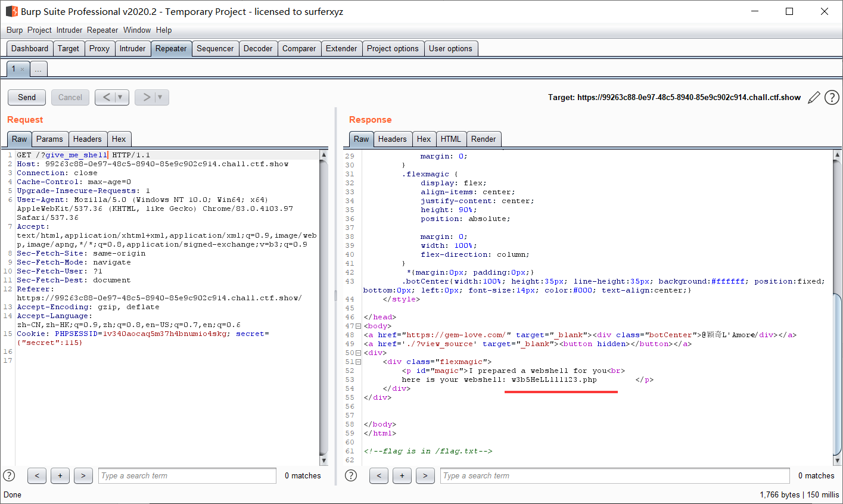Screen dimensions: 843x504
Task: Send the request
Action: coord(27,97)
